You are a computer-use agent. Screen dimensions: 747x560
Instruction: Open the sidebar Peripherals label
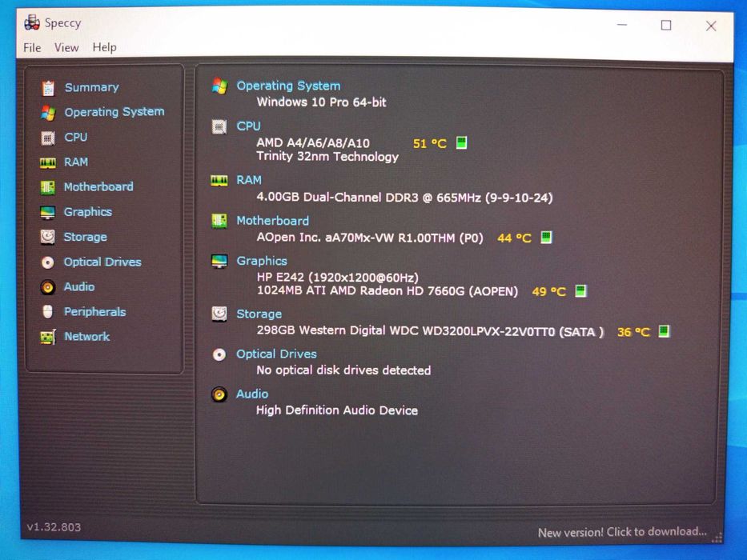[94, 312]
